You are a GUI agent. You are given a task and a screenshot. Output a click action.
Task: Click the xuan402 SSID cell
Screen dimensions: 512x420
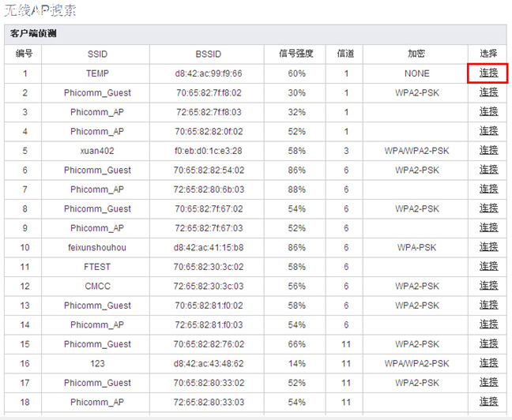pyautogui.click(x=97, y=151)
